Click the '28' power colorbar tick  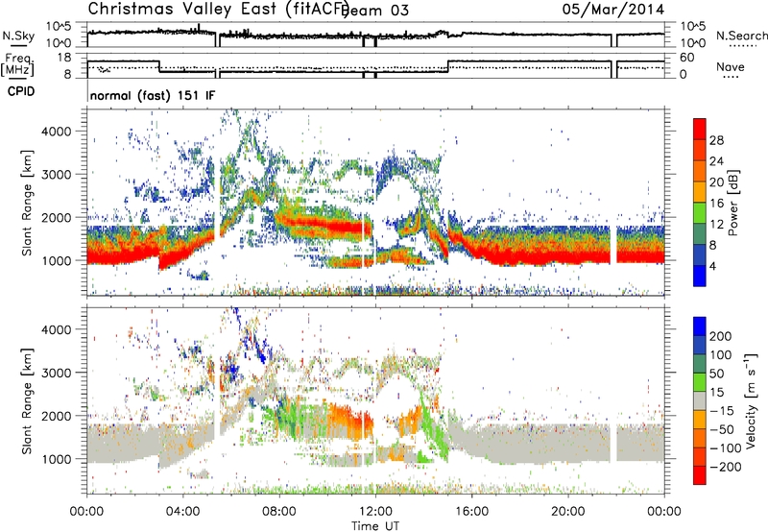(x=716, y=140)
